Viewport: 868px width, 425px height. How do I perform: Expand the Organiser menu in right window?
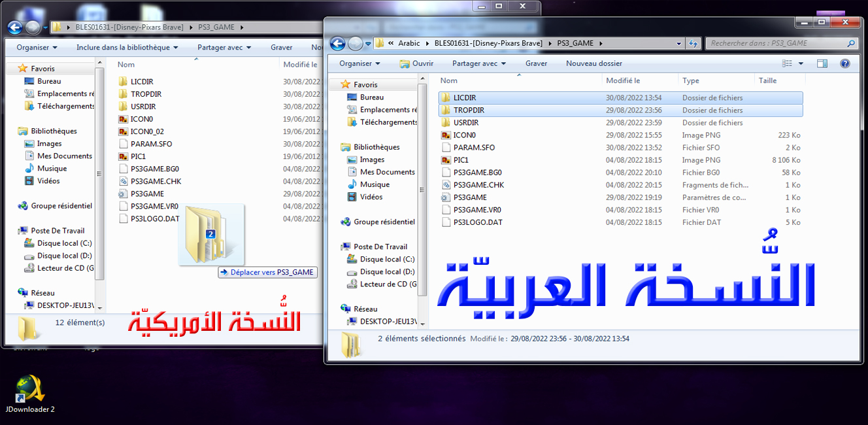click(359, 63)
